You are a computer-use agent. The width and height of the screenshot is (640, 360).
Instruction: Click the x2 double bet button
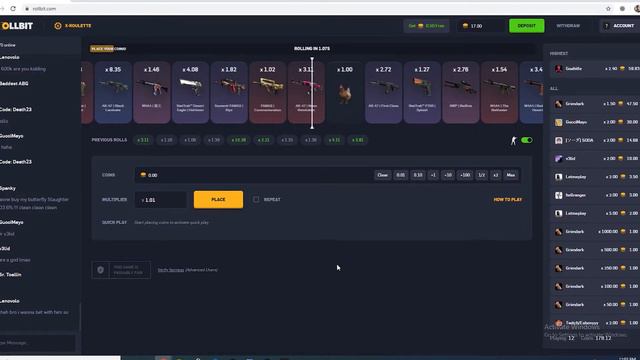click(x=496, y=175)
